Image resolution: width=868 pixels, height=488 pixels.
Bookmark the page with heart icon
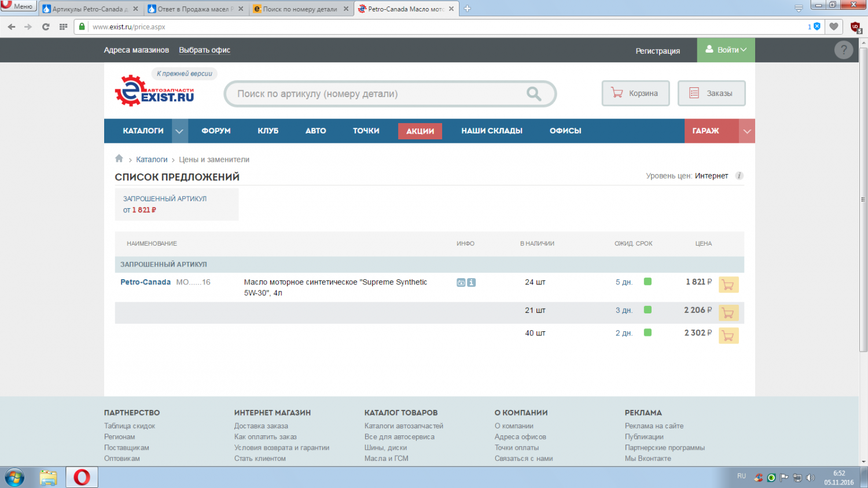point(834,27)
